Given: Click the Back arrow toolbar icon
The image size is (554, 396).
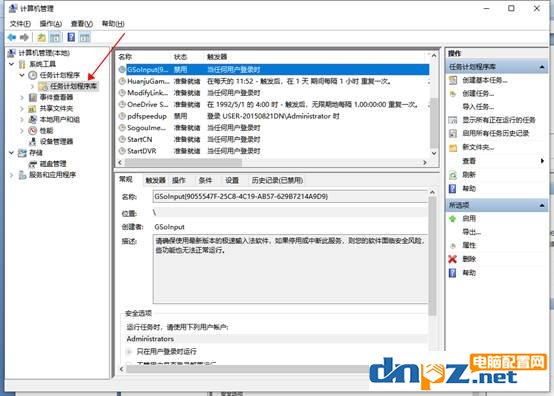Looking at the screenshot, I should tap(12, 37).
